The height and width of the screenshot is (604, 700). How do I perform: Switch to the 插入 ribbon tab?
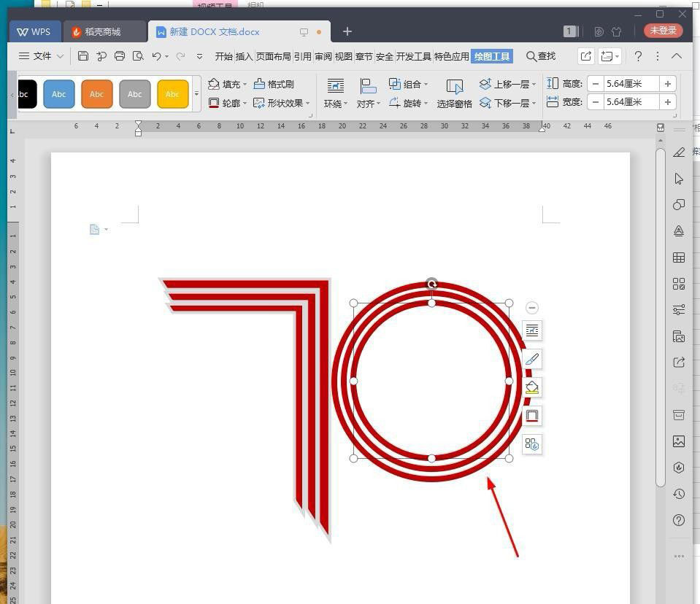(242, 55)
